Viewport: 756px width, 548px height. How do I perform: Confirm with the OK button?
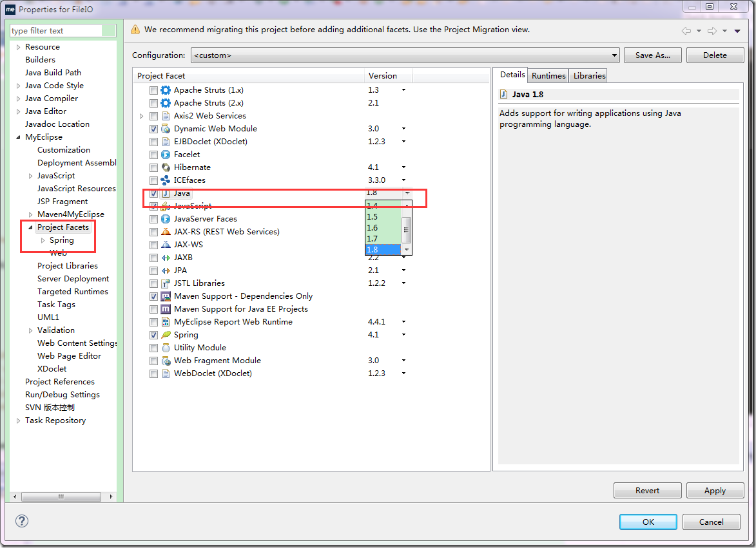point(648,522)
